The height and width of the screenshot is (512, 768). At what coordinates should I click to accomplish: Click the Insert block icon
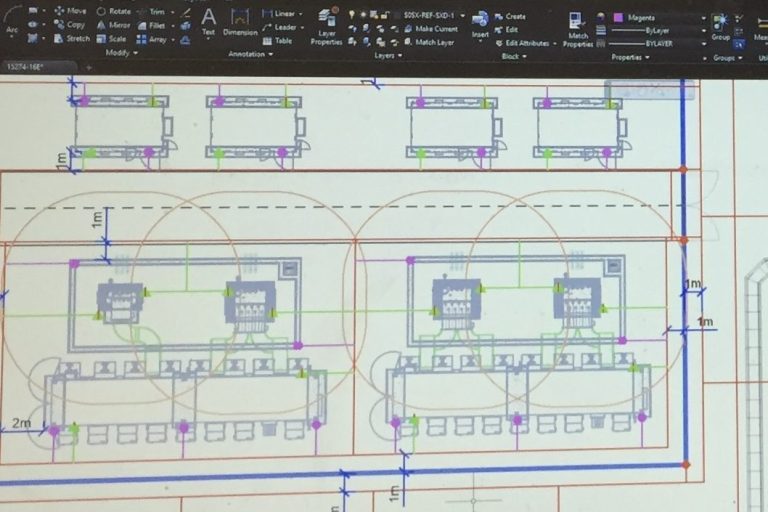(x=480, y=23)
